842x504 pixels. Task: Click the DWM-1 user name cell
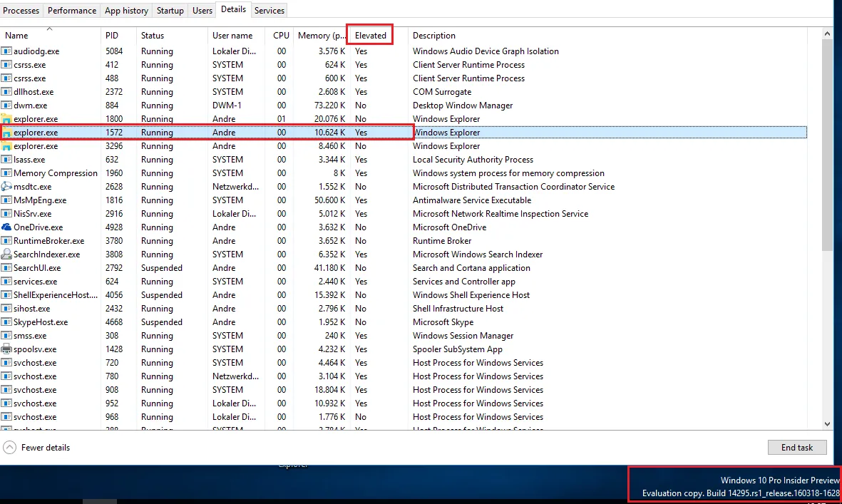[227, 106]
